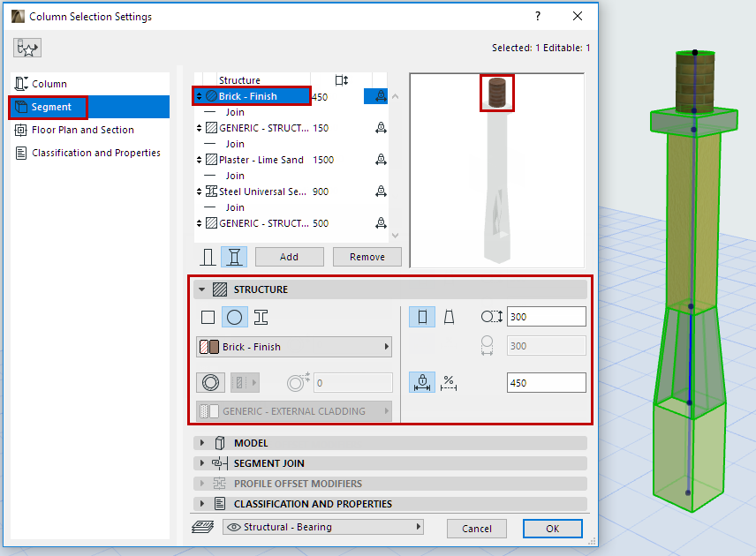
Task: Click the Remove button
Action: point(367,256)
